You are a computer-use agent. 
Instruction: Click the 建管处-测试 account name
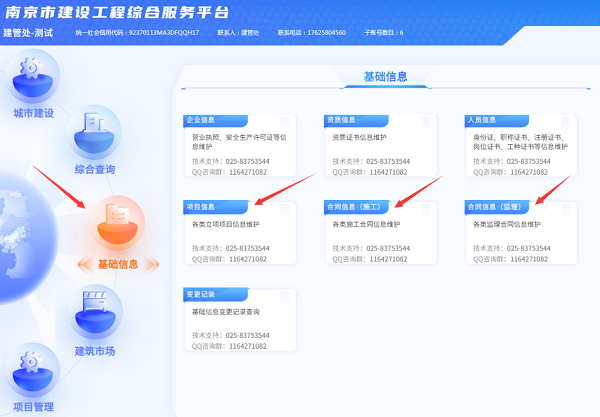(28, 32)
